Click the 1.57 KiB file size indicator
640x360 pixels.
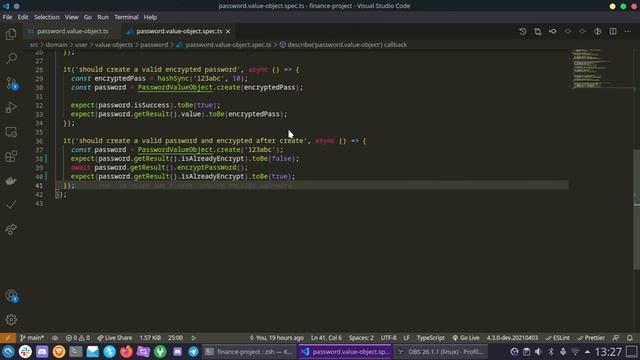[x=150, y=338]
